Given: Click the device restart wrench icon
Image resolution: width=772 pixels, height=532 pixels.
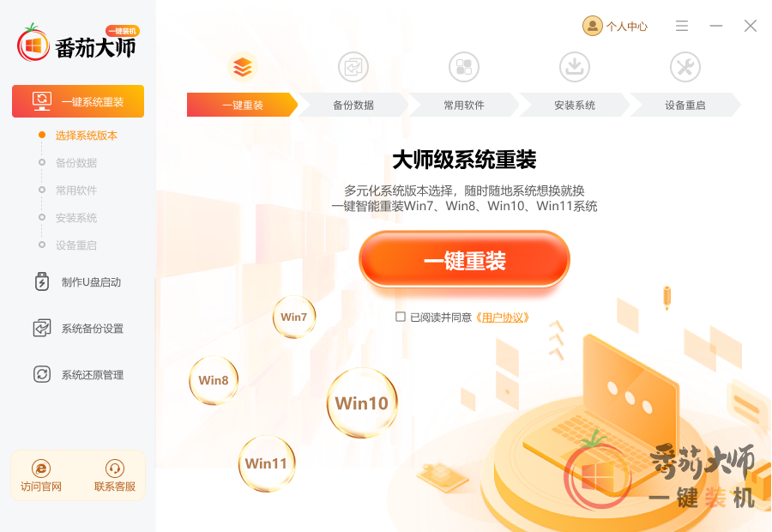Looking at the screenshot, I should pos(685,67).
